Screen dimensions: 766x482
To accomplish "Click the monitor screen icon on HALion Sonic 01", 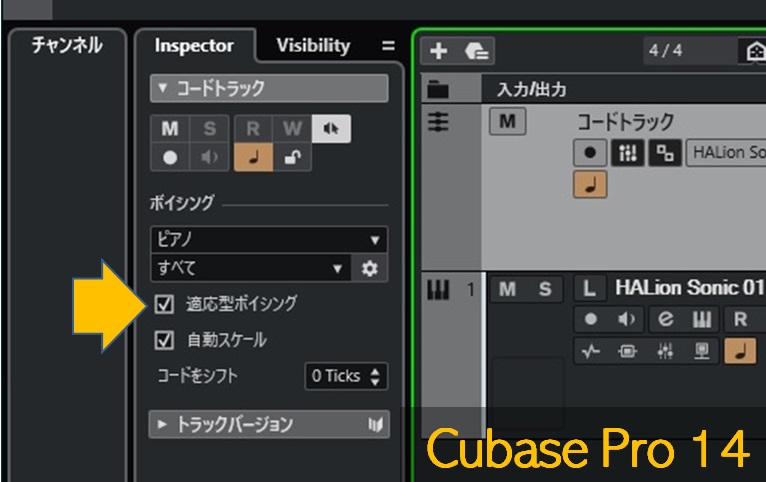I will (702, 351).
